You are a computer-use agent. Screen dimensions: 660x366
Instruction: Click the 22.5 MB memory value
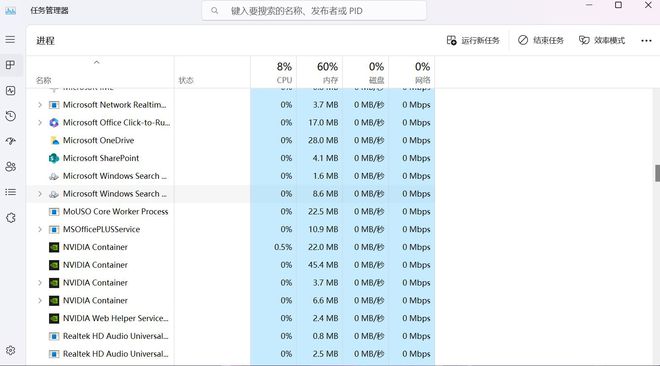[323, 212]
